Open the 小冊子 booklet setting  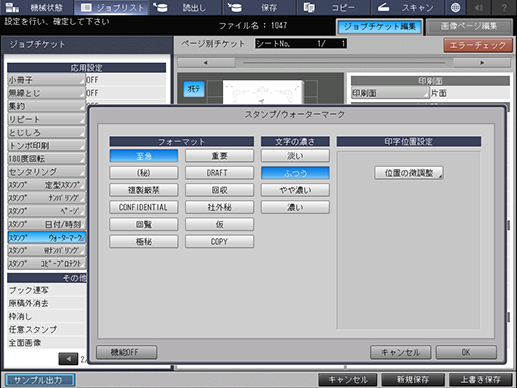tap(46, 80)
